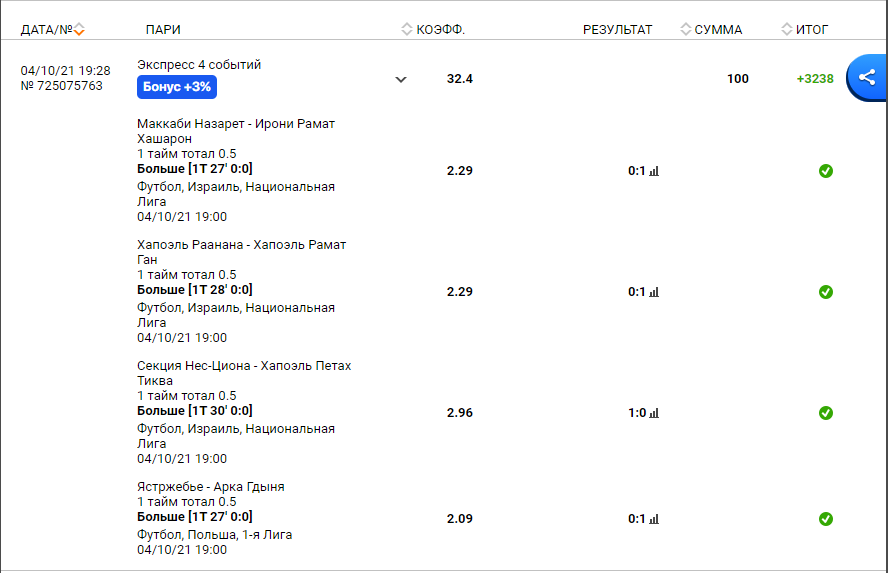Click odds 2.09 for Ястржебье match
Image resolution: width=888 pixels, height=573 pixels.
tap(459, 519)
